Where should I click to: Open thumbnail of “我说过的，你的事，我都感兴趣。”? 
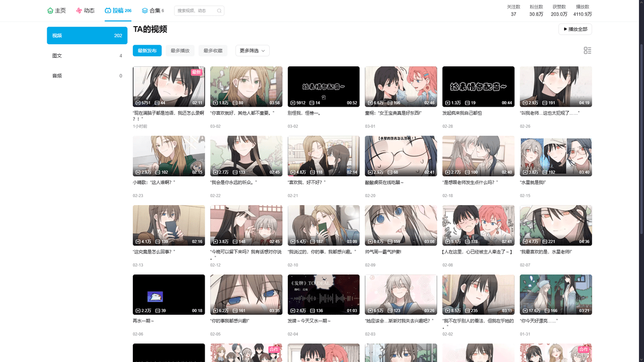(324, 225)
